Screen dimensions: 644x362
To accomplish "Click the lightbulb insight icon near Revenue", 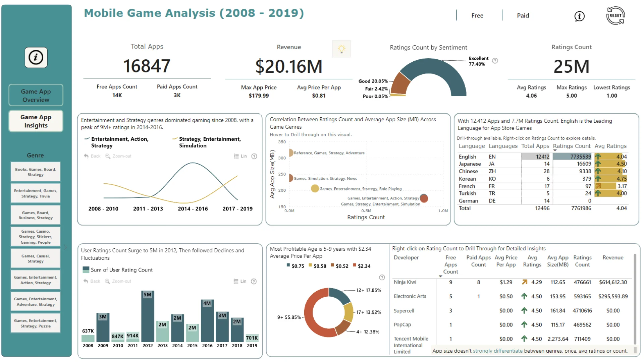I will tap(341, 49).
